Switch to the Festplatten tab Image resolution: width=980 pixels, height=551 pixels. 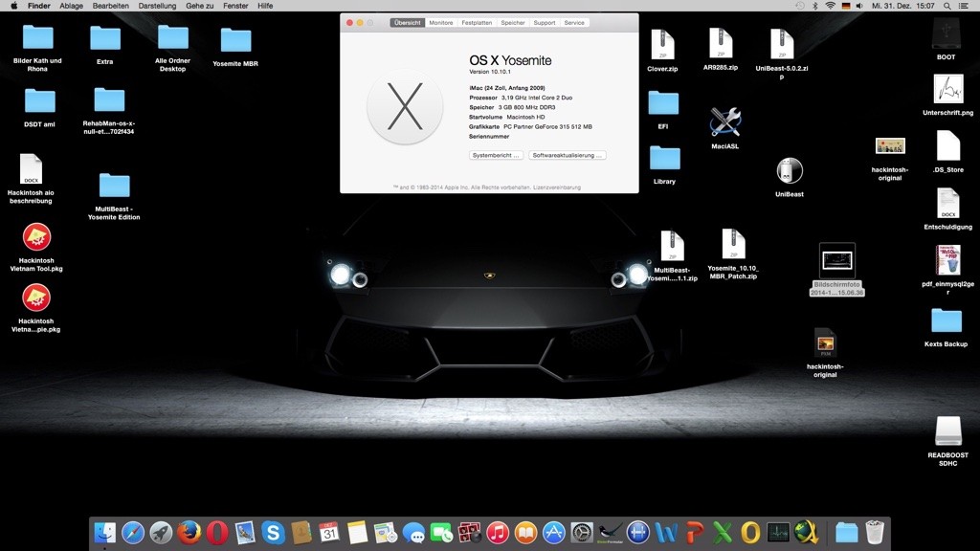[477, 23]
